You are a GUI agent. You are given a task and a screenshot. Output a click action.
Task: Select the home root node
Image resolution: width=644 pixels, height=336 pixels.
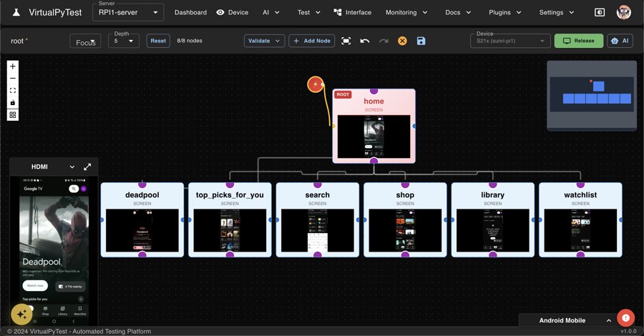(x=374, y=126)
